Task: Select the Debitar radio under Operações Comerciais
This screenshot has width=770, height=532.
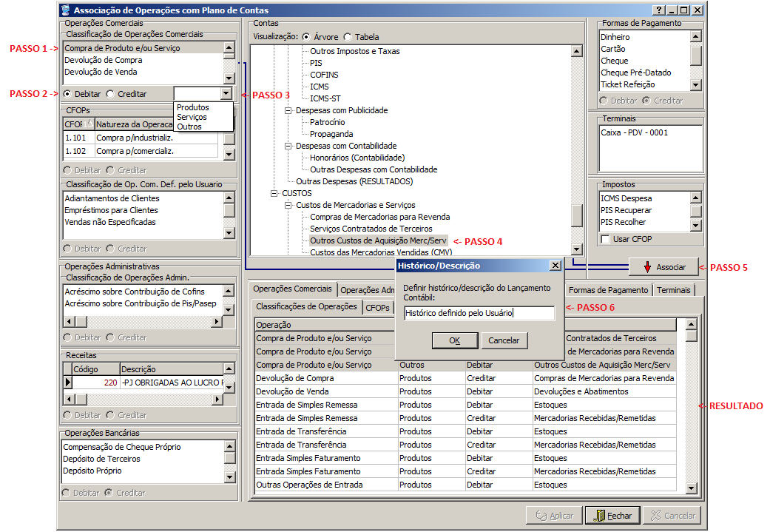Action: coord(68,94)
